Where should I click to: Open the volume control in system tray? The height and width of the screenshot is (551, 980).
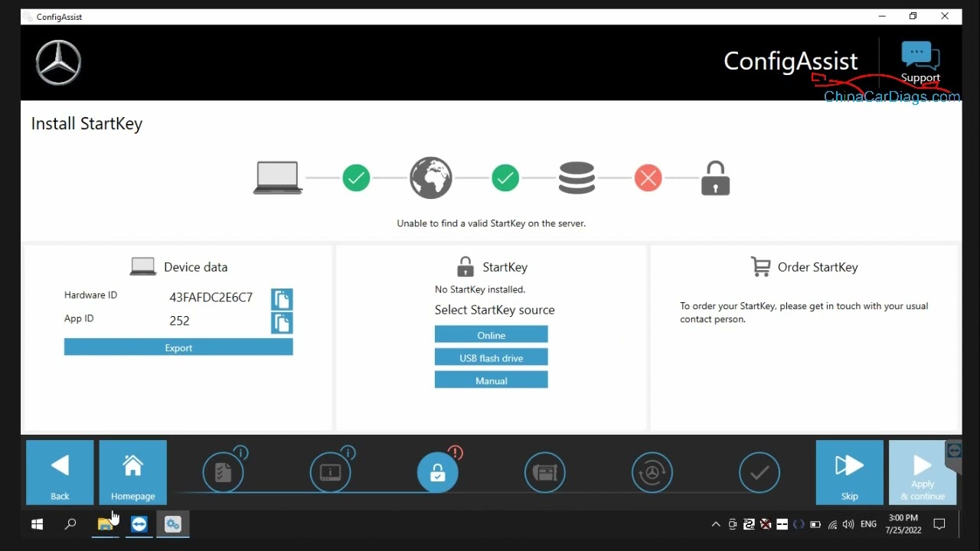(x=848, y=524)
